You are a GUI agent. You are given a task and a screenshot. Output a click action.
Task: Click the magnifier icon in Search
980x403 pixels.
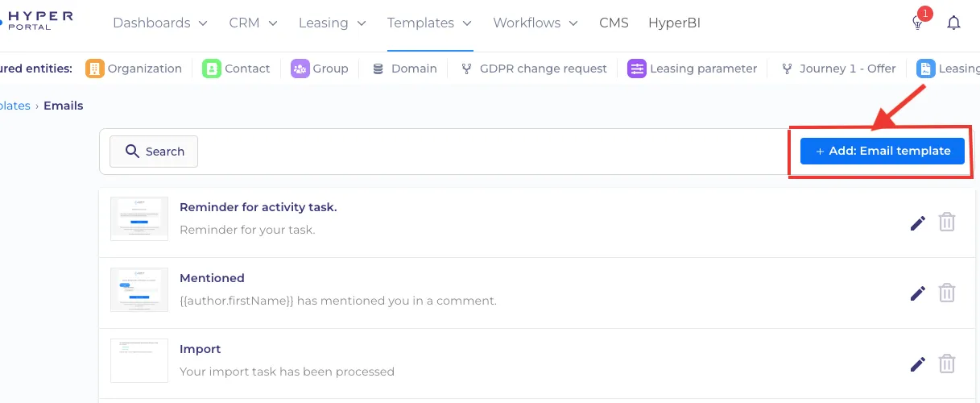pyautogui.click(x=133, y=151)
